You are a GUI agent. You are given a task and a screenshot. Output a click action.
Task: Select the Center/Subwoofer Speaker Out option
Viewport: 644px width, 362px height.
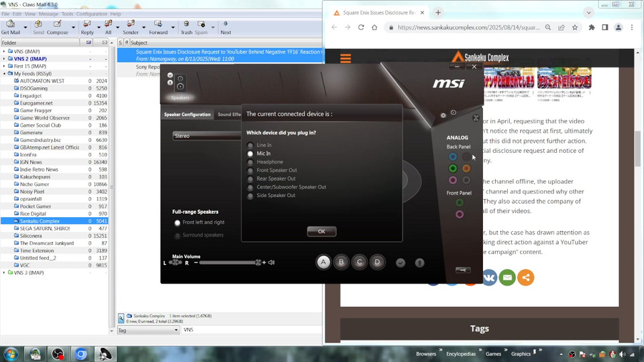point(250,187)
